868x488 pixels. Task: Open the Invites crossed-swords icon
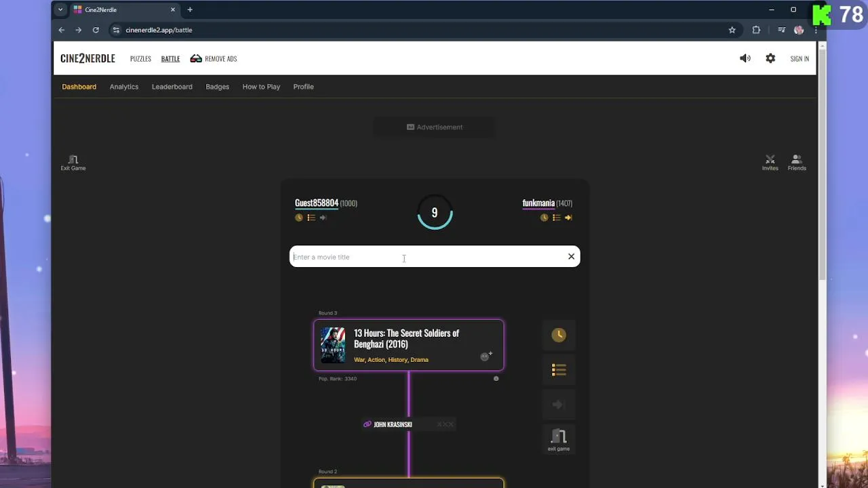click(770, 163)
